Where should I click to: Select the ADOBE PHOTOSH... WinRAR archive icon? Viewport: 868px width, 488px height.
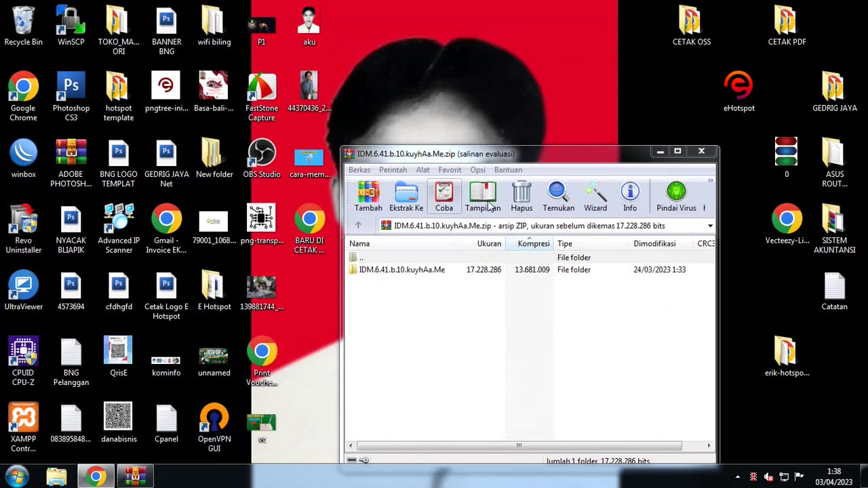point(71,163)
